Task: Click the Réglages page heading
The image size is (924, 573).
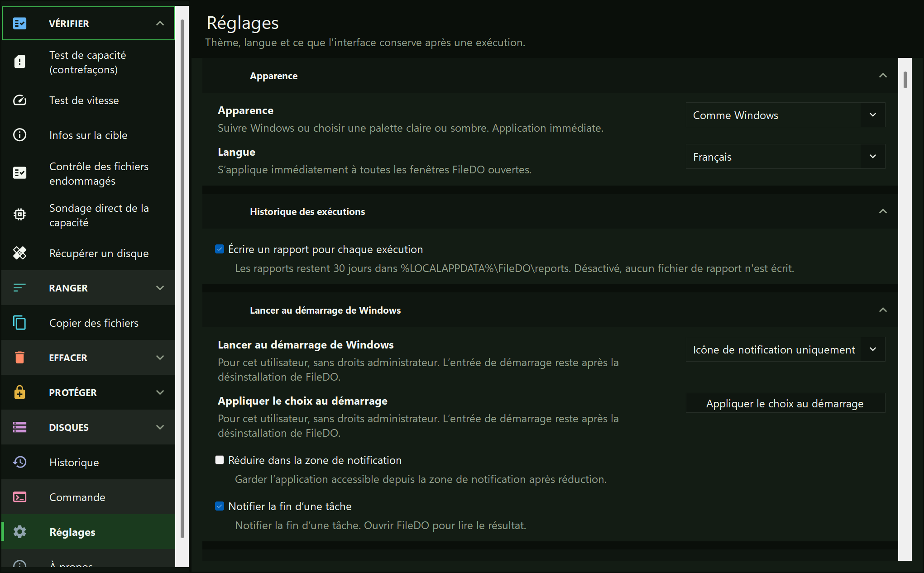Action: coord(243,23)
